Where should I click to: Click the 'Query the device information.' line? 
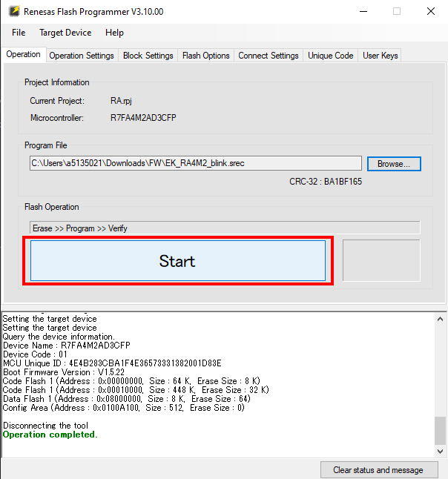59,337
